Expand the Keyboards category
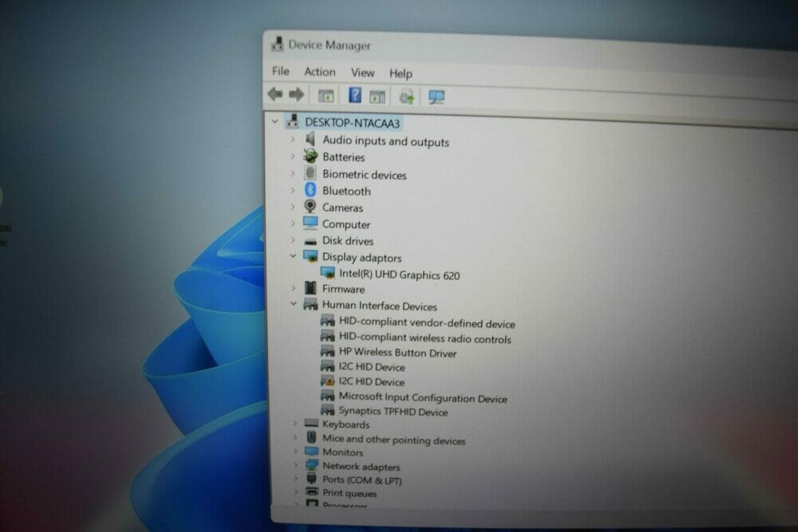Screen dimensions: 798x532 [x=294, y=424]
